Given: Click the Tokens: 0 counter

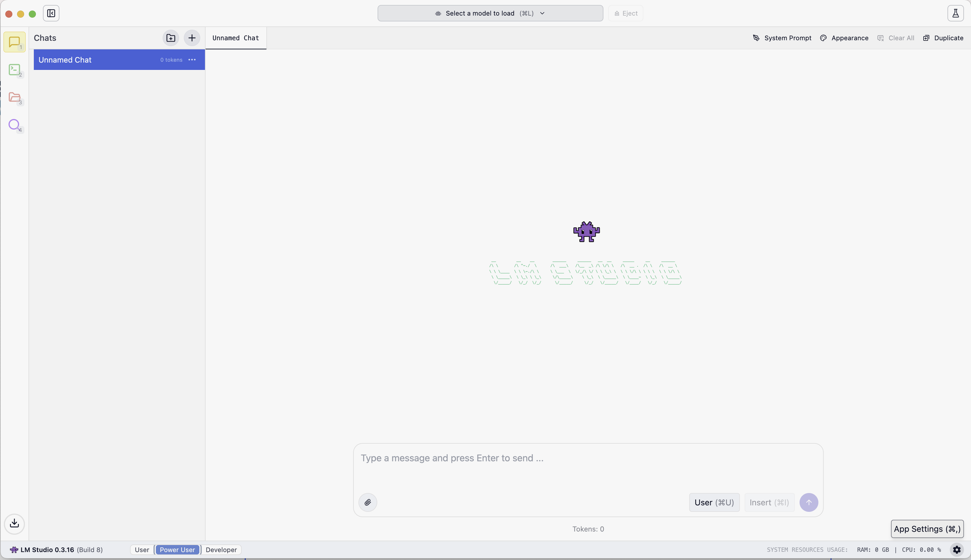Looking at the screenshot, I should pos(588,529).
